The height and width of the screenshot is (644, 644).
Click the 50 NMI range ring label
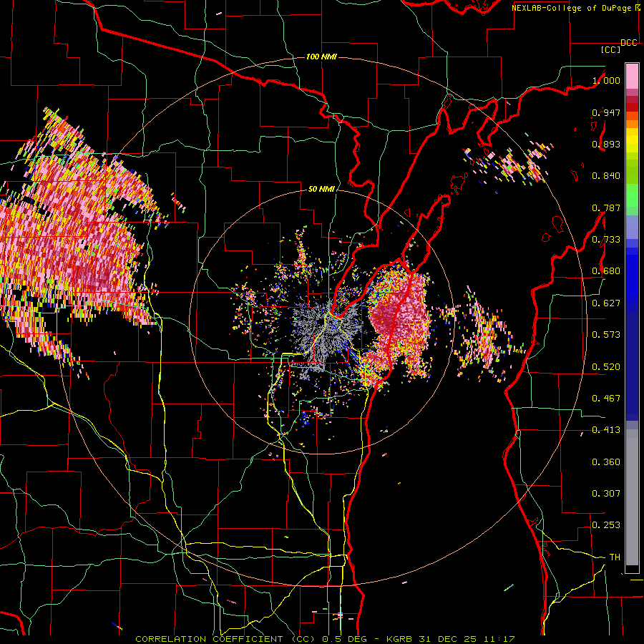(x=321, y=189)
